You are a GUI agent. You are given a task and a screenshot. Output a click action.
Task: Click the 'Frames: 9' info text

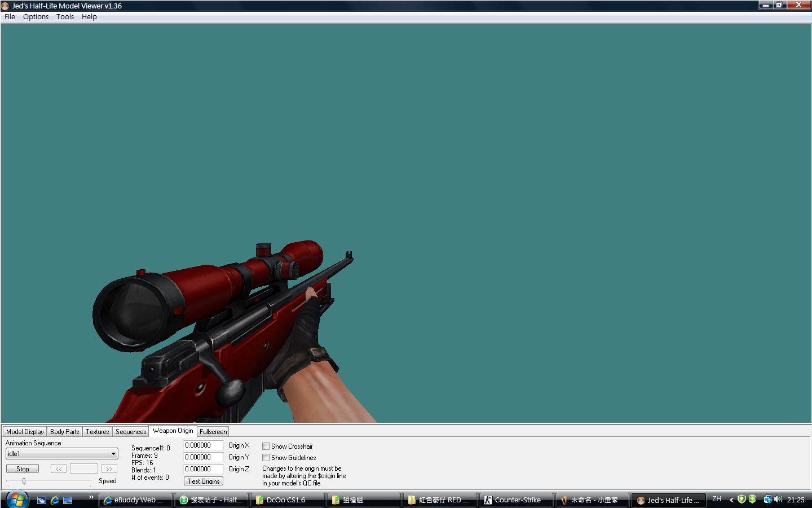tap(144, 456)
